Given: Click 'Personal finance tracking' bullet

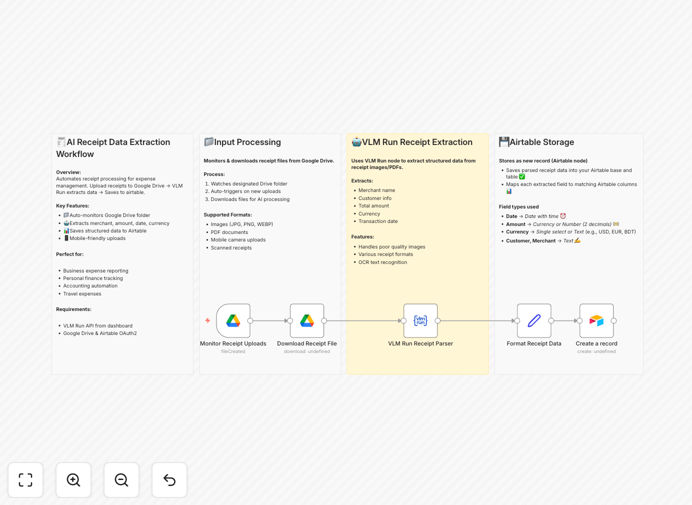Looking at the screenshot, I should click(93, 278).
